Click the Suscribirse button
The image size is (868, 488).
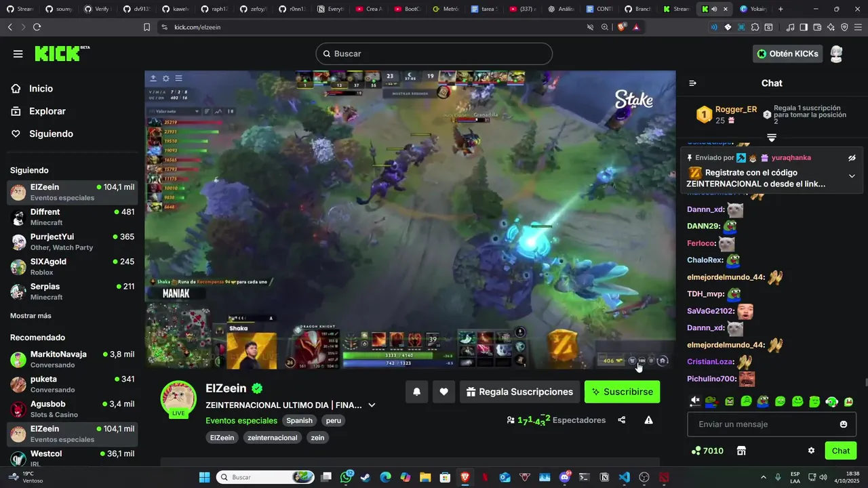pyautogui.click(x=622, y=392)
